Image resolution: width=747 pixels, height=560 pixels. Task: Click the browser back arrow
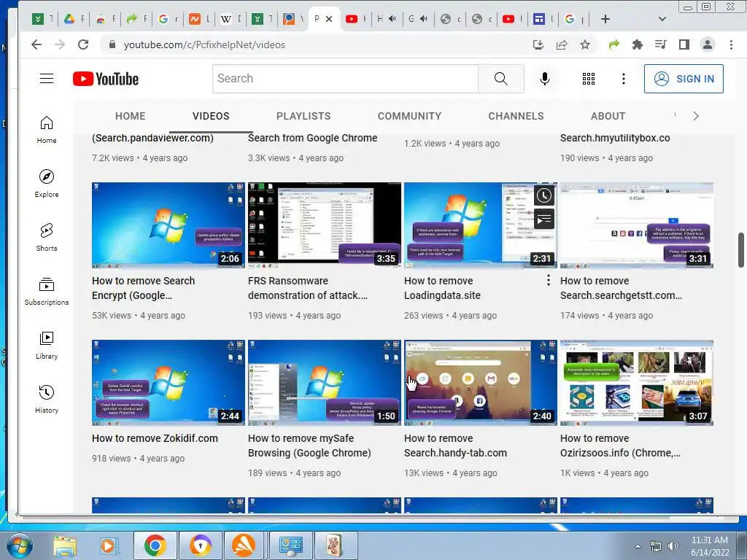pyautogui.click(x=36, y=44)
